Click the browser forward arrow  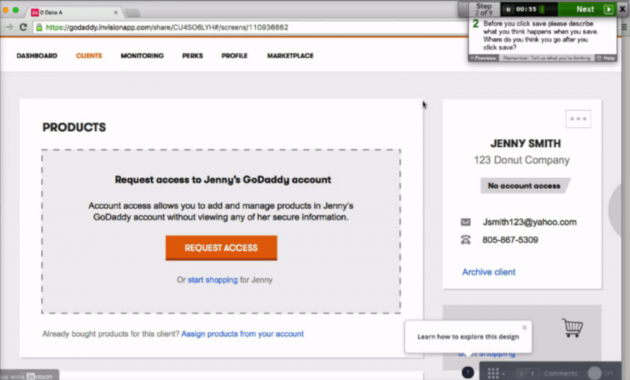9,27
